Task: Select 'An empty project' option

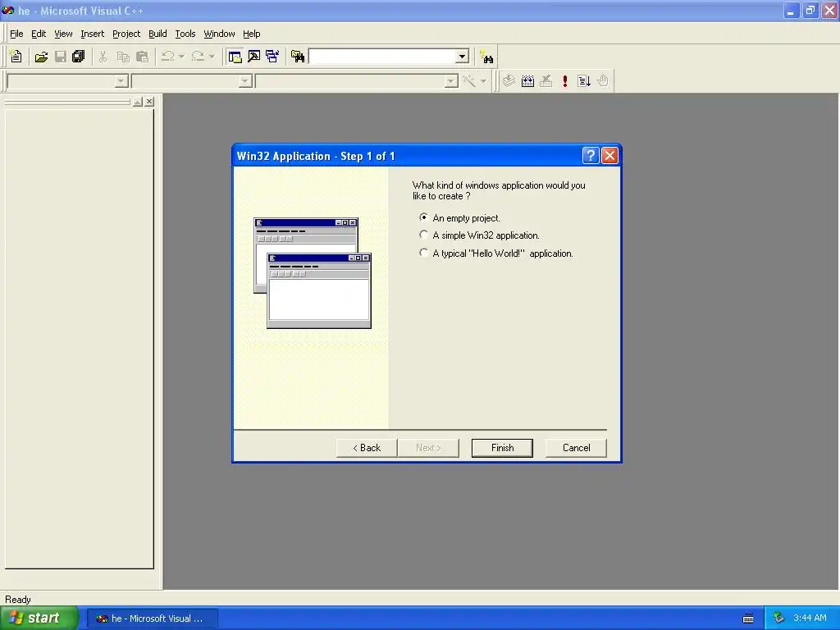Action: [x=424, y=217]
